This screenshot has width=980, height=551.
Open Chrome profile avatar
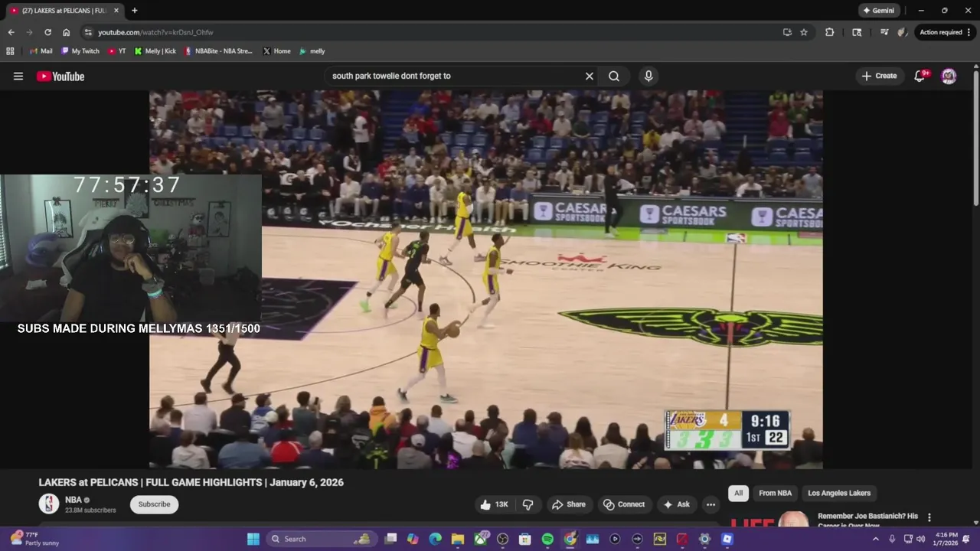[903, 32]
